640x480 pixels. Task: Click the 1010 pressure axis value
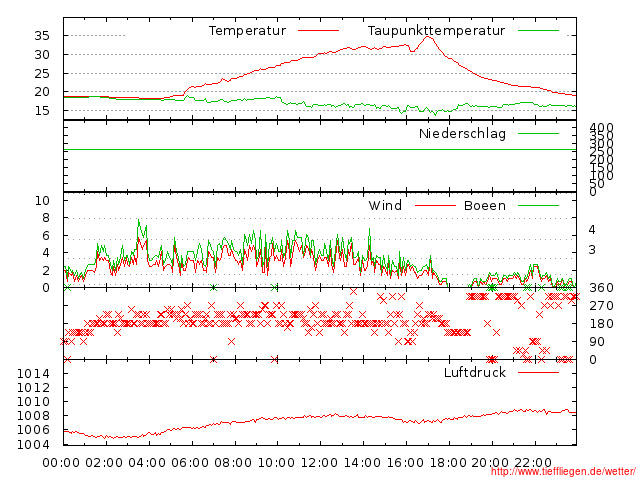tap(33, 402)
